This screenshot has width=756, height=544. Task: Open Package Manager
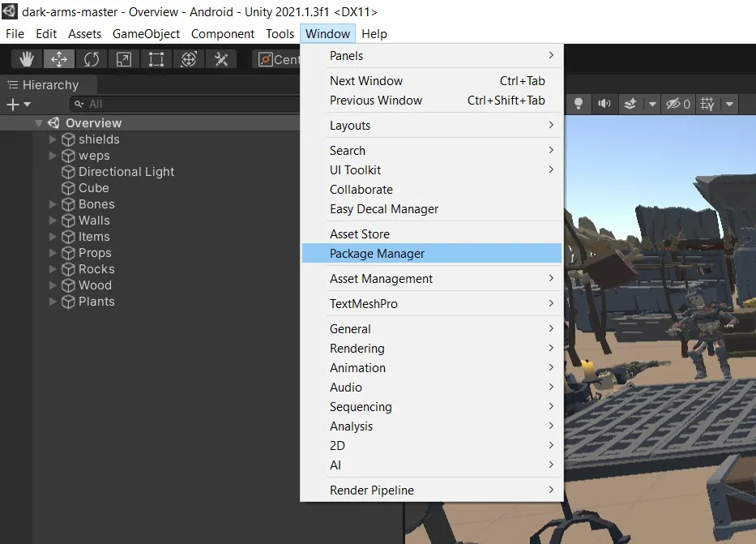pos(377,253)
